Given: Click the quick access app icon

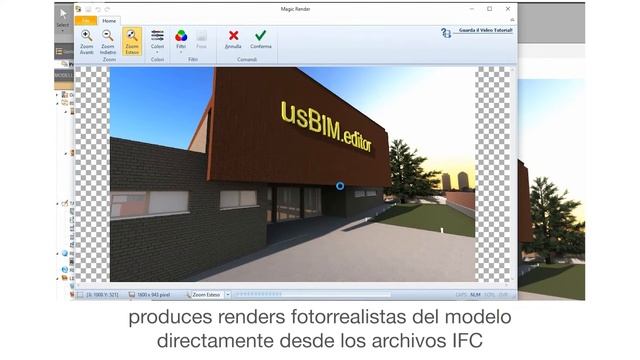Looking at the screenshot, I should pyautogui.click(x=78, y=9).
